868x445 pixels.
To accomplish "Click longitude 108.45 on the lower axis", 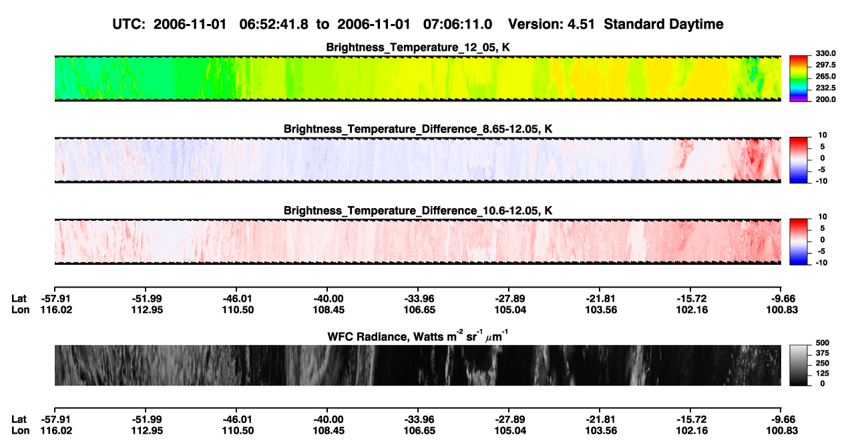I will (327, 430).
